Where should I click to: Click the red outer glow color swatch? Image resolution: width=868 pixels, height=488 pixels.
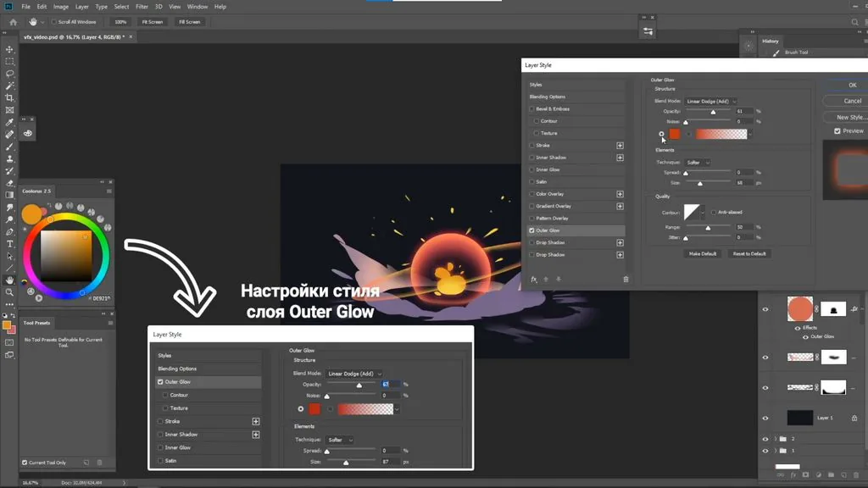coord(674,134)
